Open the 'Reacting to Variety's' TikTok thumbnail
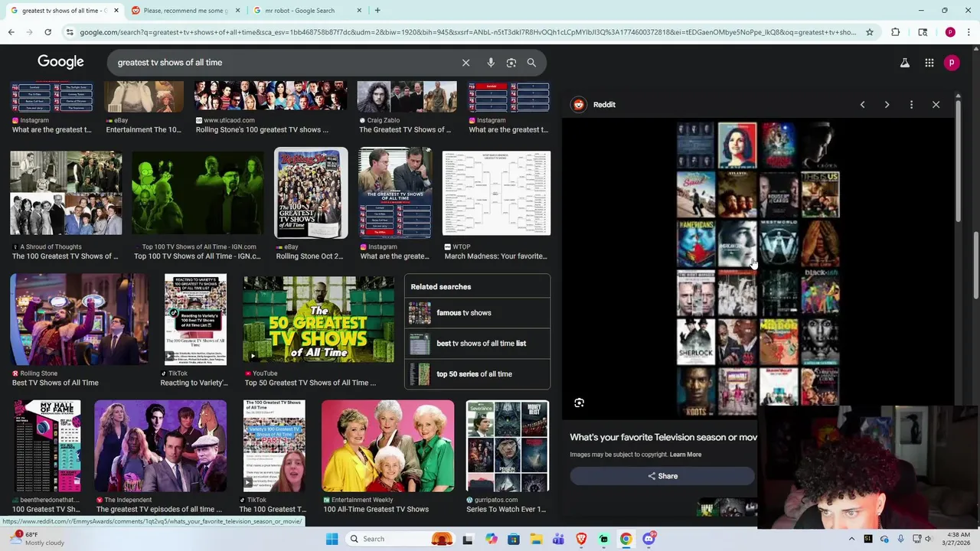This screenshot has width=980, height=551. pos(195,319)
